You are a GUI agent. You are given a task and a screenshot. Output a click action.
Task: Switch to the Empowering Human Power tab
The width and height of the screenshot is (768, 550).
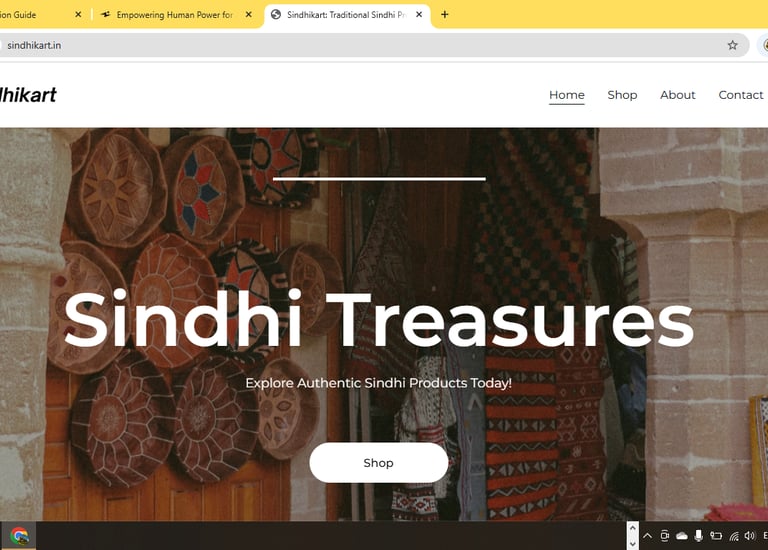[174, 15]
